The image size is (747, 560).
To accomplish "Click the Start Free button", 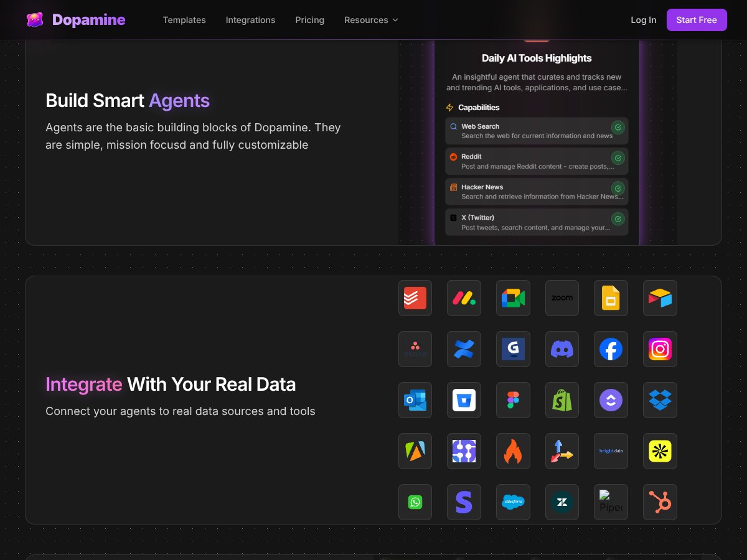I will coord(697,19).
